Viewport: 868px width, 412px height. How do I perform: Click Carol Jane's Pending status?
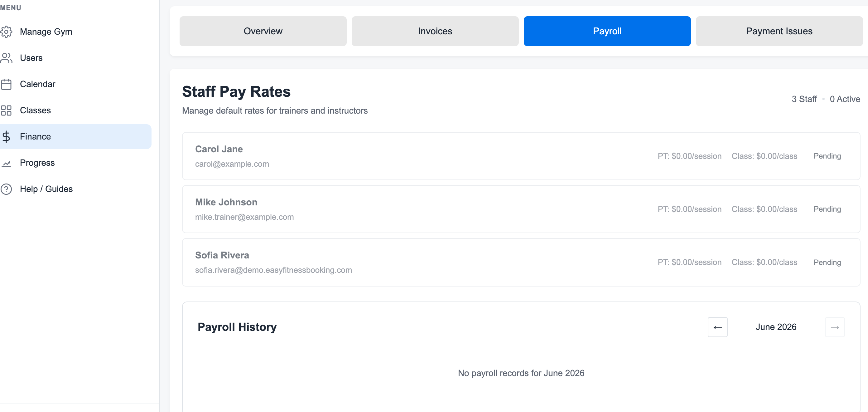827,156
